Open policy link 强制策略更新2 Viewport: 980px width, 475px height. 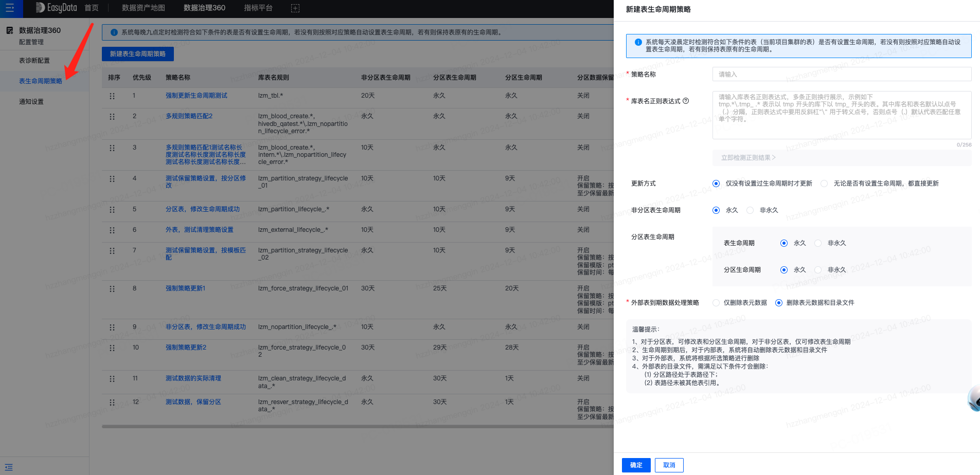(x=186, y=348)
